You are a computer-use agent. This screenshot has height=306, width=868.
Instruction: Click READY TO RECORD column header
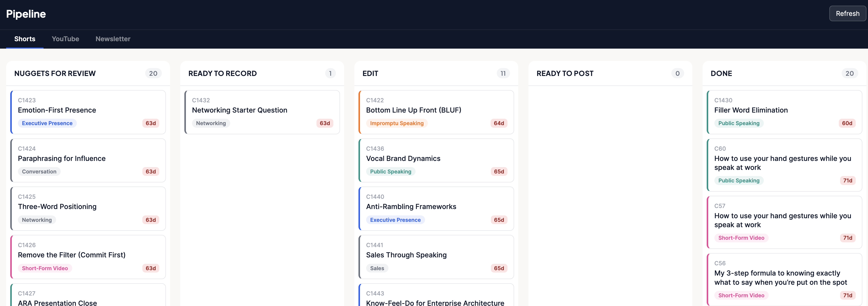click(x=223, y=73)
